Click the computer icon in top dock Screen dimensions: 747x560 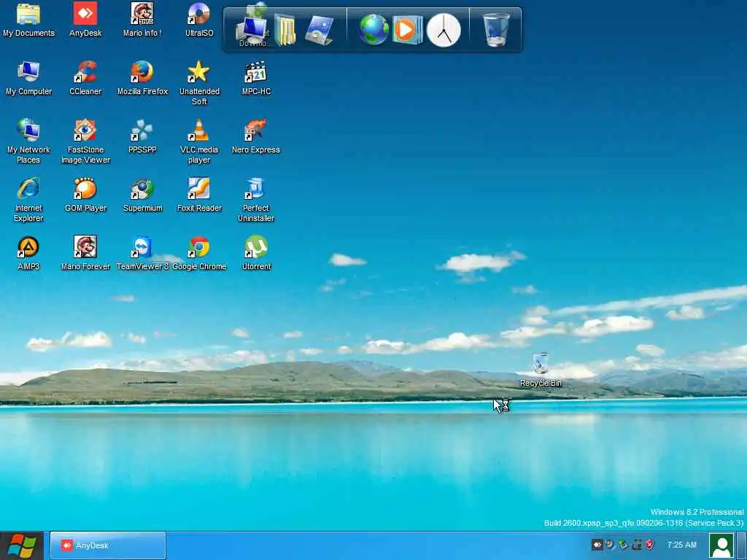coord(252,31)
